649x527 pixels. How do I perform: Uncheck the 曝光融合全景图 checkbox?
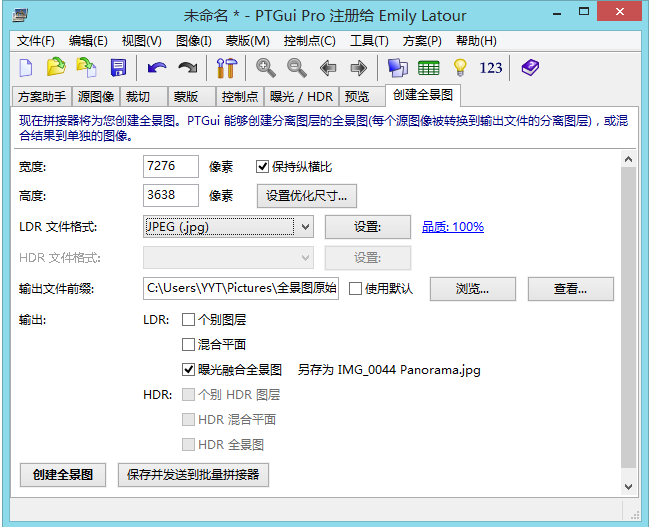[x=189, y=369]
